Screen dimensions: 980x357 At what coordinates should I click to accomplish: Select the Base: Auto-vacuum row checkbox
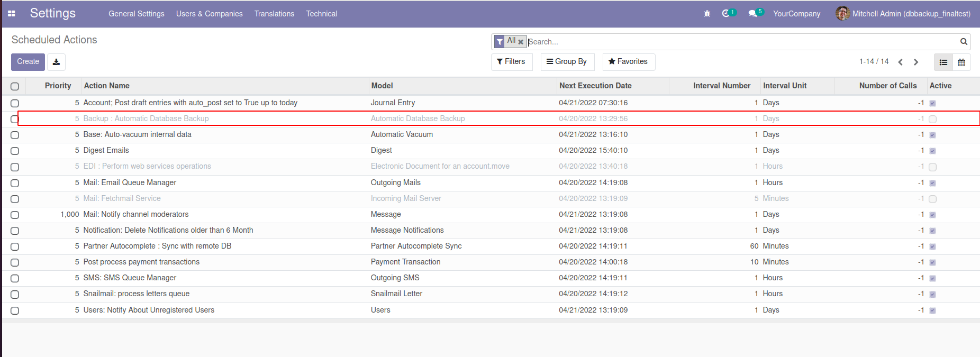tap(15, 135)
